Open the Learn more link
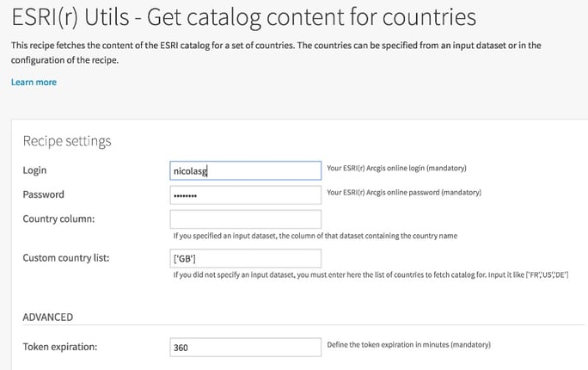The image size is (588, 370). 34,83
